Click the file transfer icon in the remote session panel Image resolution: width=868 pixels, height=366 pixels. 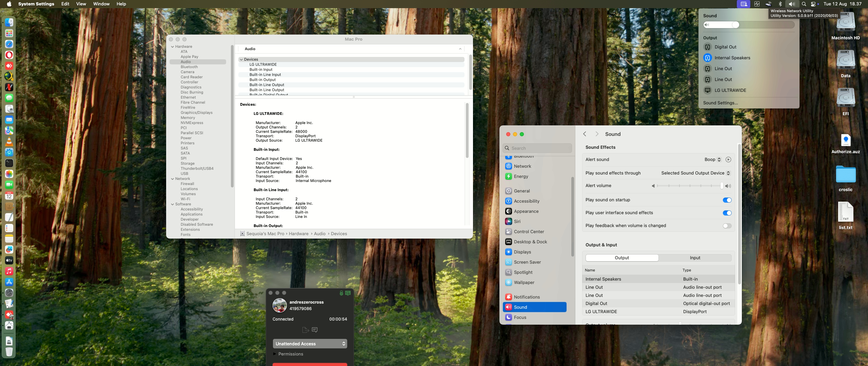tap(305, 330)
